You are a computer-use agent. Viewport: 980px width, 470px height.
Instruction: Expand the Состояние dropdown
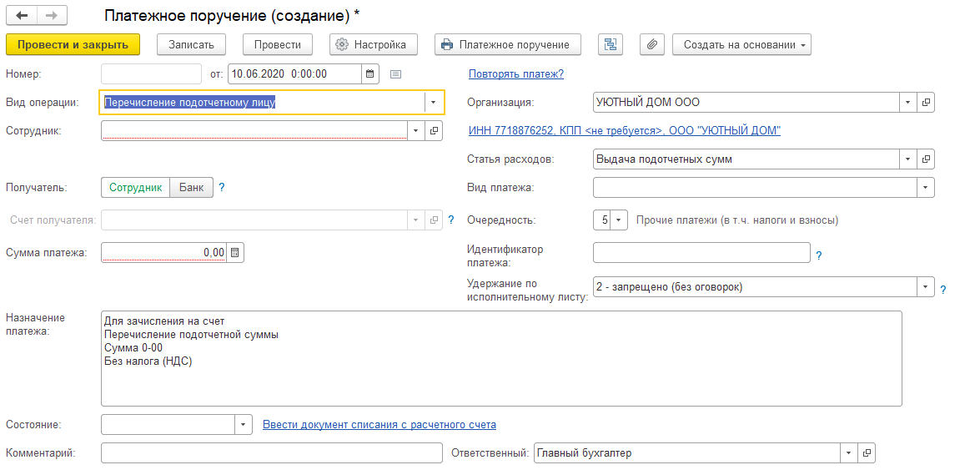(x=244, y=424)
